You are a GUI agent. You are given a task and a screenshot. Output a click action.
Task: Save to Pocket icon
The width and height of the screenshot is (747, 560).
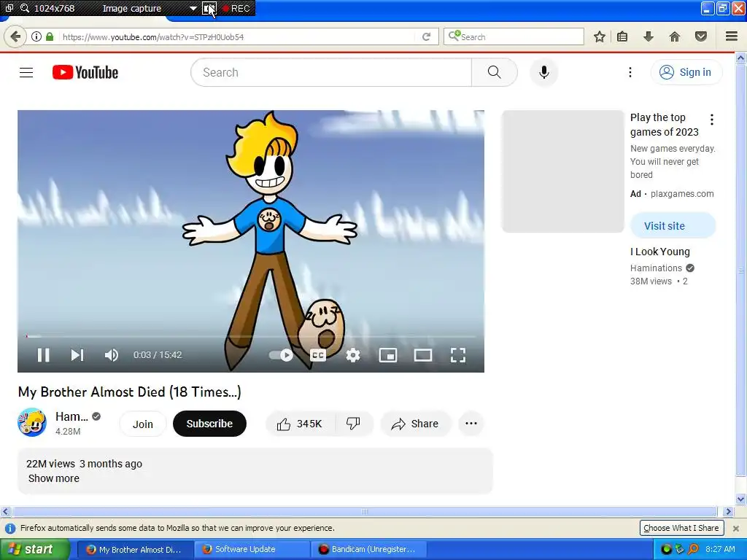(700, 36)
